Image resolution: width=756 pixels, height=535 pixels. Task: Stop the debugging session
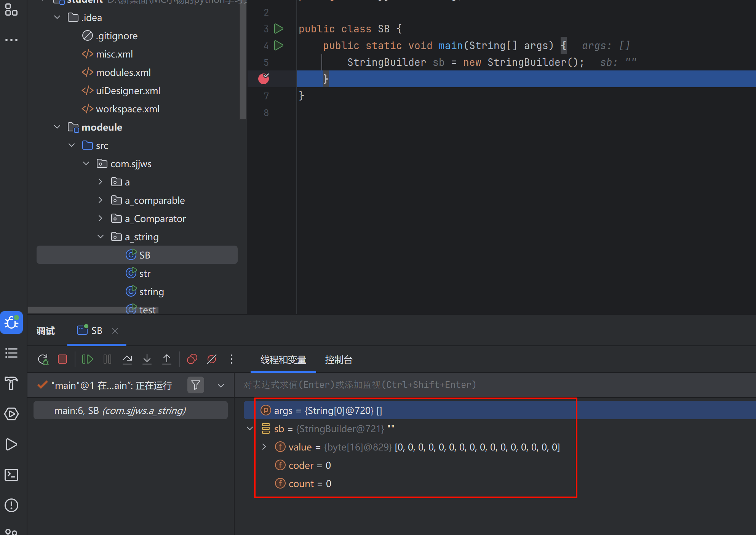(62, 359)
